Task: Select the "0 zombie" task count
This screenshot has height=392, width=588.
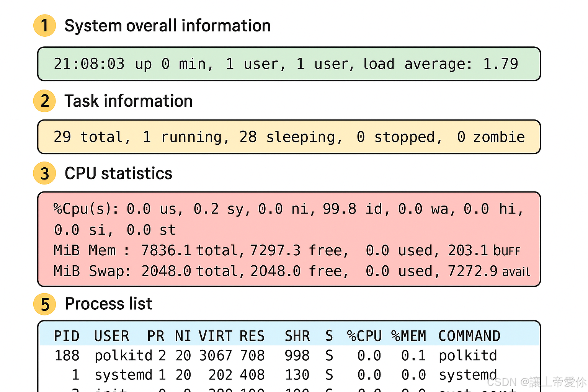Action: [x=491, y=137]
